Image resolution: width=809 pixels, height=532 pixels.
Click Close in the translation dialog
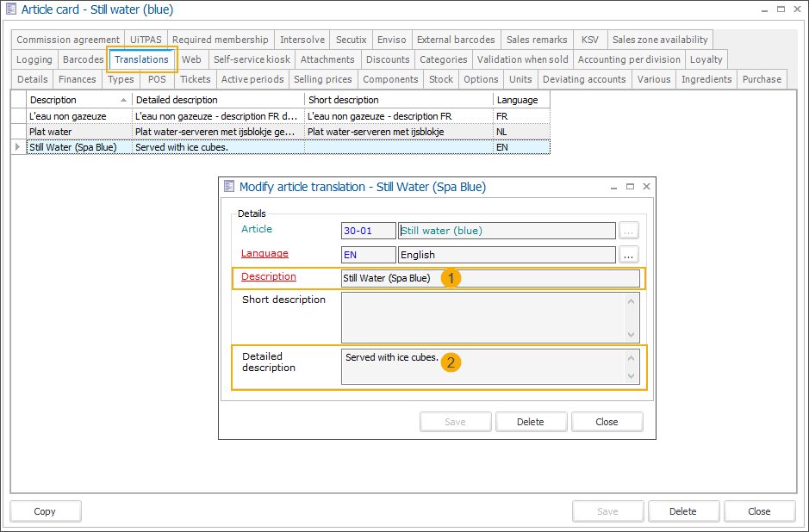tap(607, 422)
